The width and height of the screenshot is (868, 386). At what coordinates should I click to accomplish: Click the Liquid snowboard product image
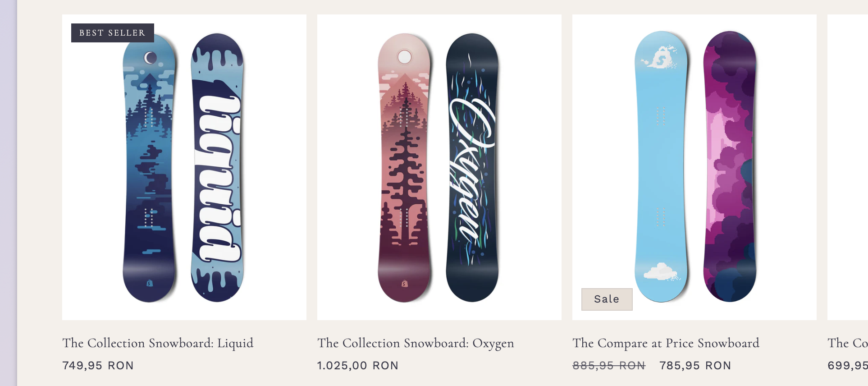click(184, 167)
